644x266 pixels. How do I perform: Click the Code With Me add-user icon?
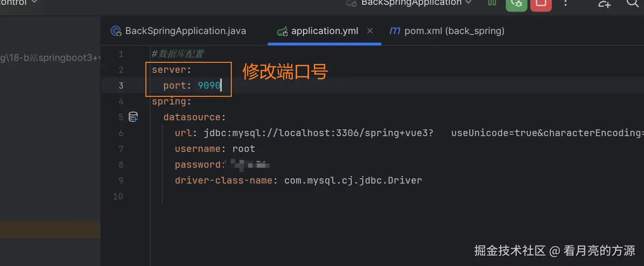pos(604,4)
